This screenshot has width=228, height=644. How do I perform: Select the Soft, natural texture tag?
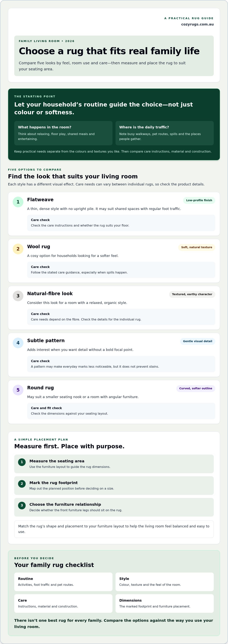pos(196,247)
